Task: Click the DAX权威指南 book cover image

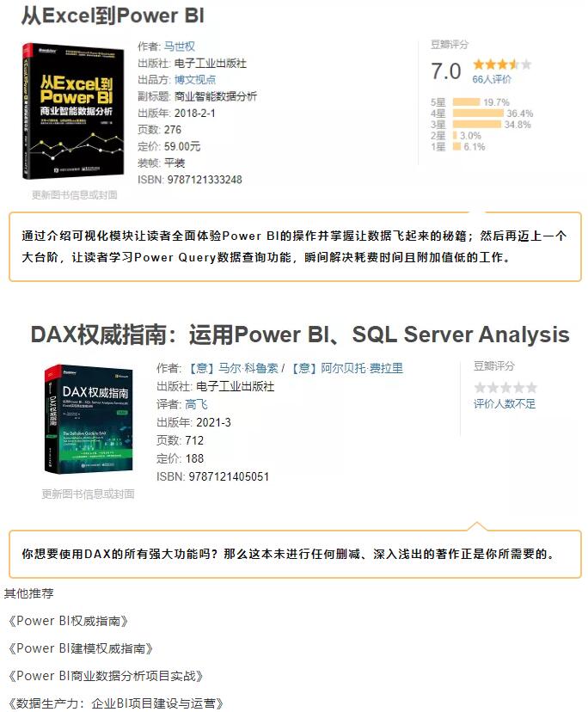Action: pyautogui.click(x=89, y=420)
